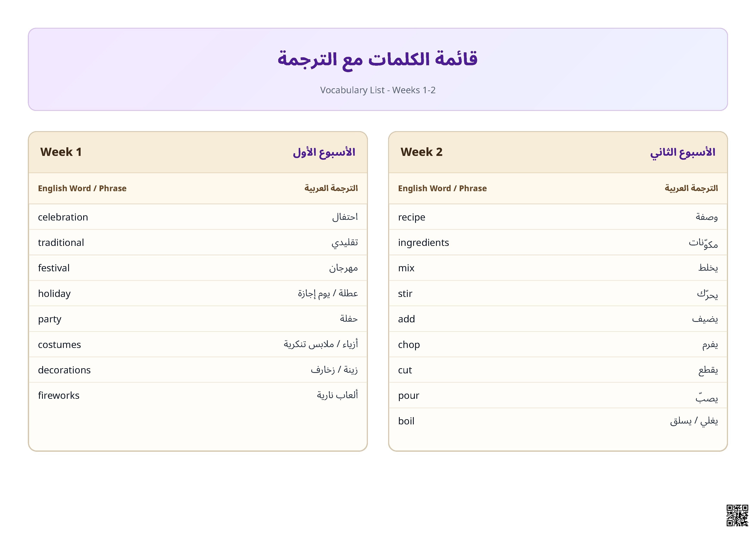Click the translation 'يغلي / يسلق'
The image size is (756, 534).
pos(694,421)
